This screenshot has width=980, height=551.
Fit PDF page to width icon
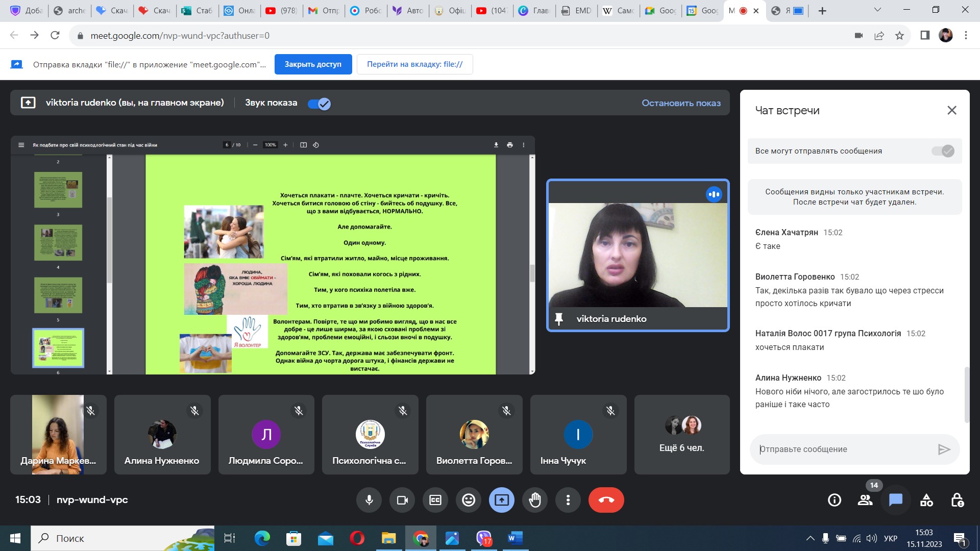point(303,145)
